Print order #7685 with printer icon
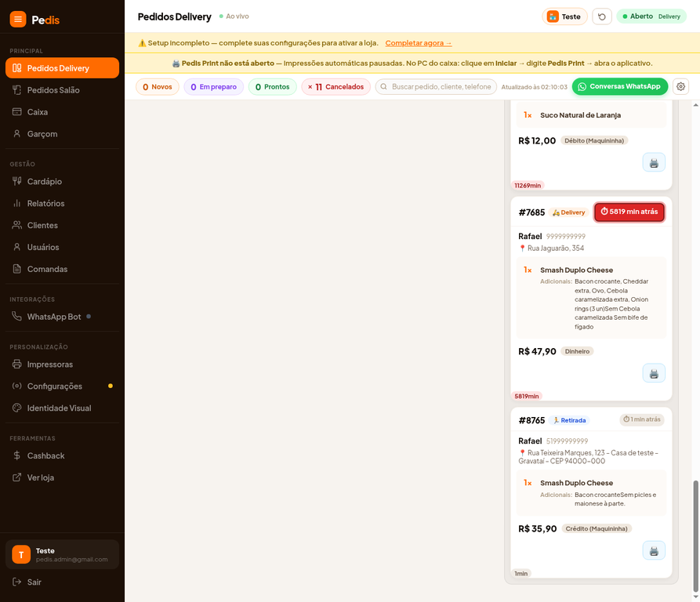Image resolution: width=700 pixels, height=602 pixels. (x=654, y=374)
